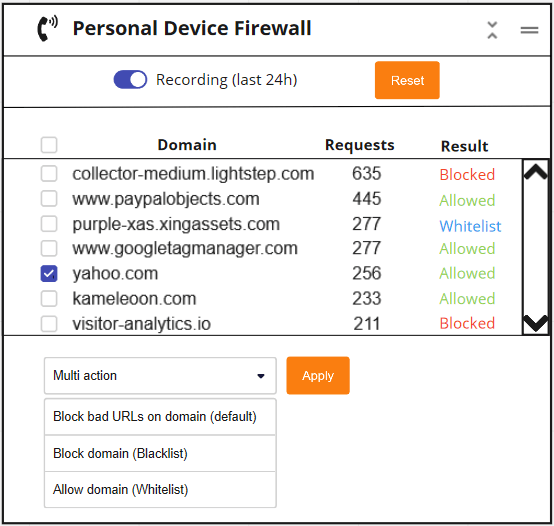
Task: Click the scroll down arrow in domain list
Action: coord(536,323)
